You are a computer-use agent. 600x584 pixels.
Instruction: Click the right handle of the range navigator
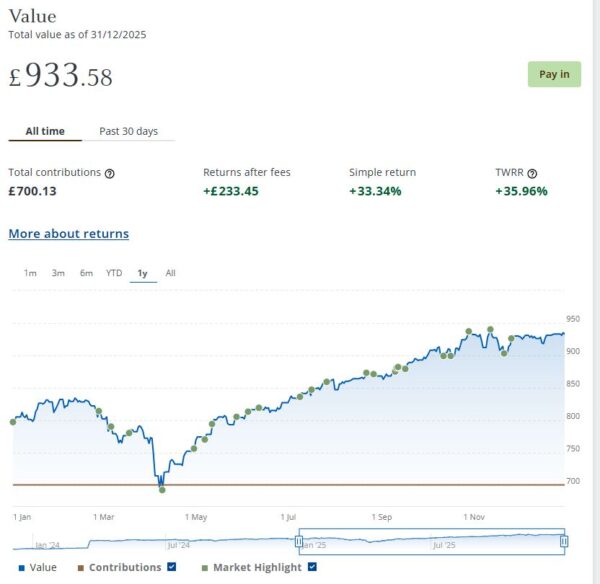click(x=564, y=541)
